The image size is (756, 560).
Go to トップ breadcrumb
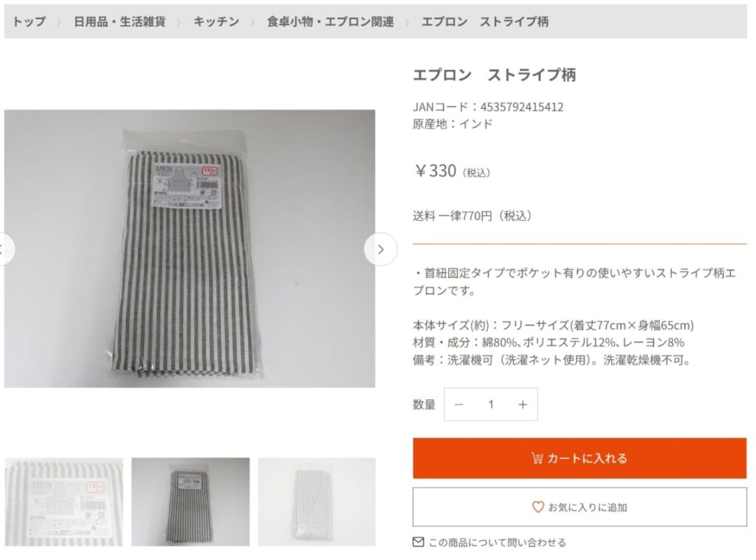(x=29, y=21)
